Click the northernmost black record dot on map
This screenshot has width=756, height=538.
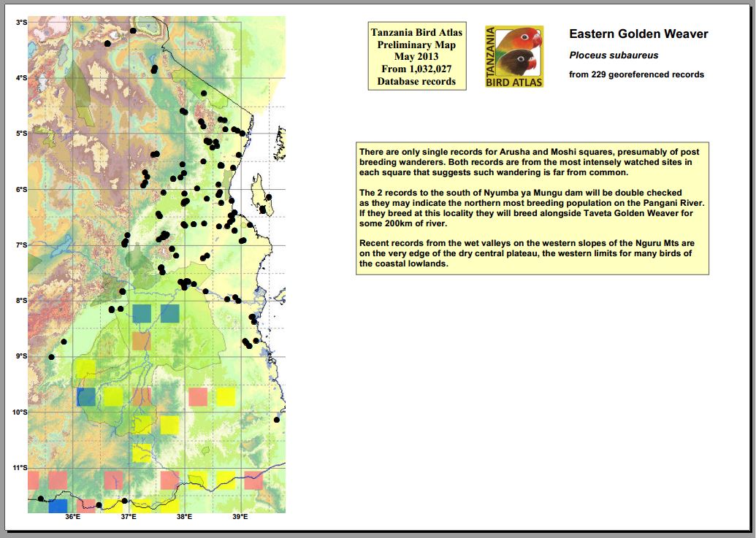(x=133, y=31)
